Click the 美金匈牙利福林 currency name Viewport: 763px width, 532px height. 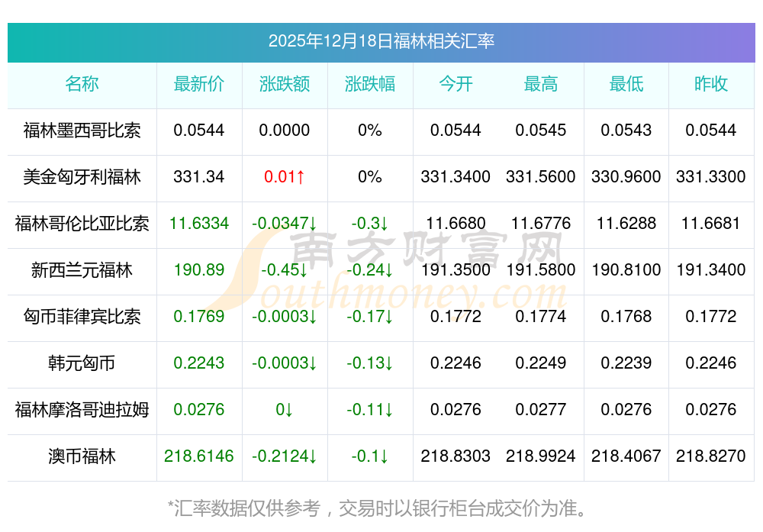[x=82, y=177]
